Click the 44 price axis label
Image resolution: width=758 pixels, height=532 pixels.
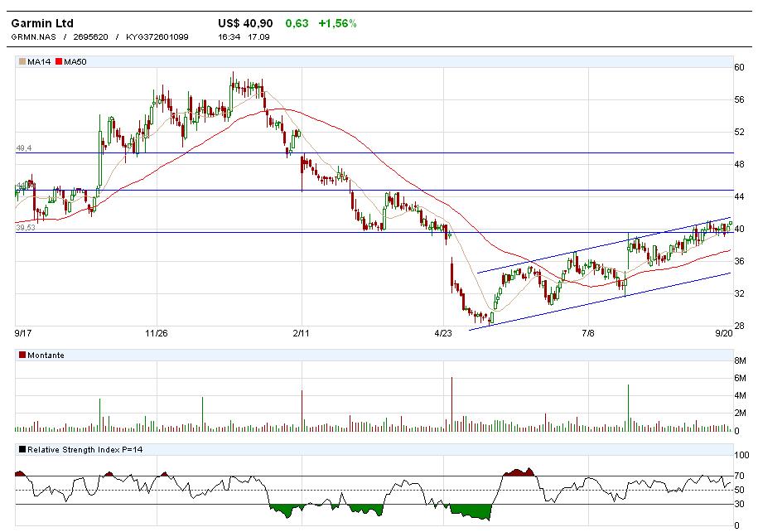click(739, 196)
